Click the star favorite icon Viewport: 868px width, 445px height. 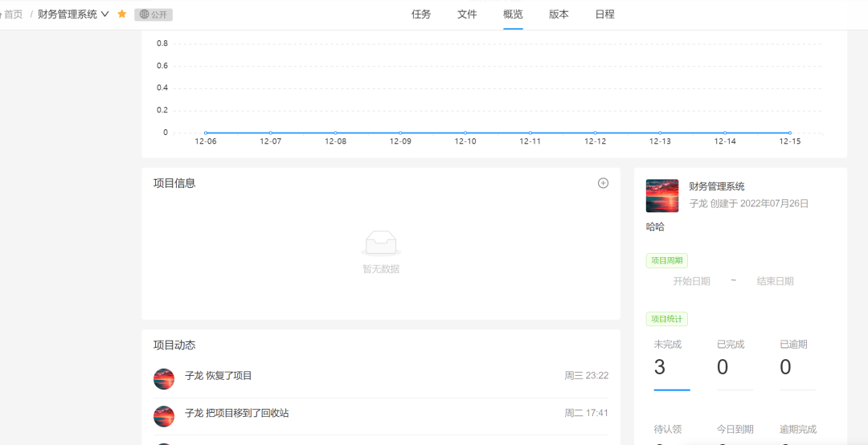122,14
